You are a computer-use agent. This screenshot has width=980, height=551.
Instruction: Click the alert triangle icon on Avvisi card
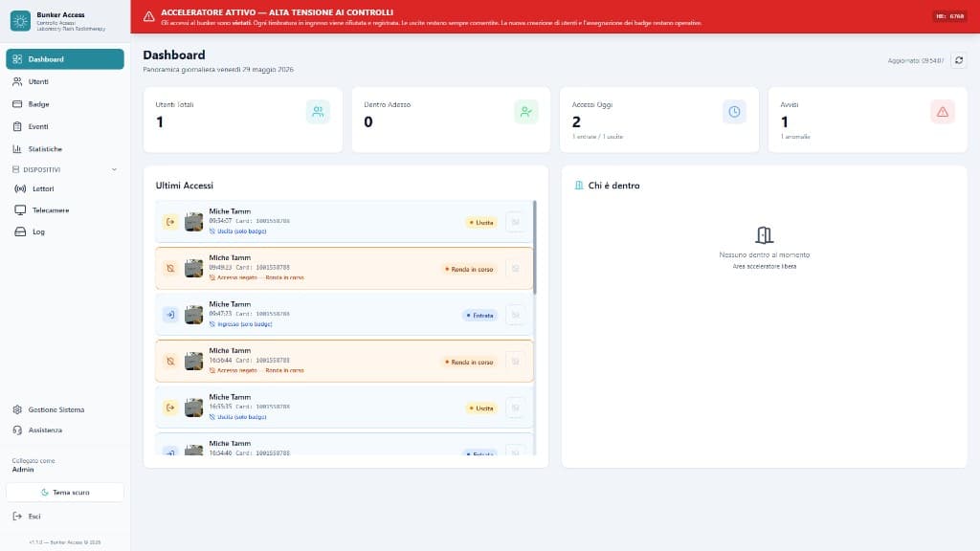click(x=943, y=112)
